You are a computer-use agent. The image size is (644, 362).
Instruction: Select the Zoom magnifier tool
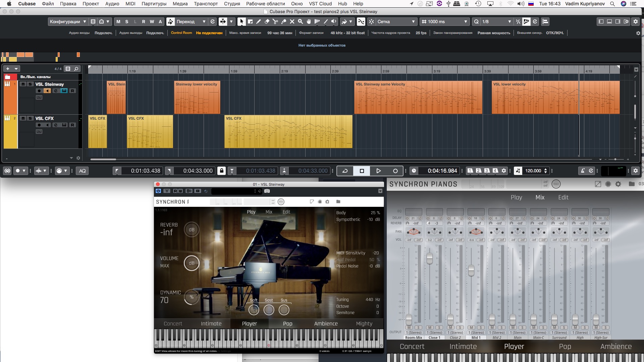pos(301,21)
